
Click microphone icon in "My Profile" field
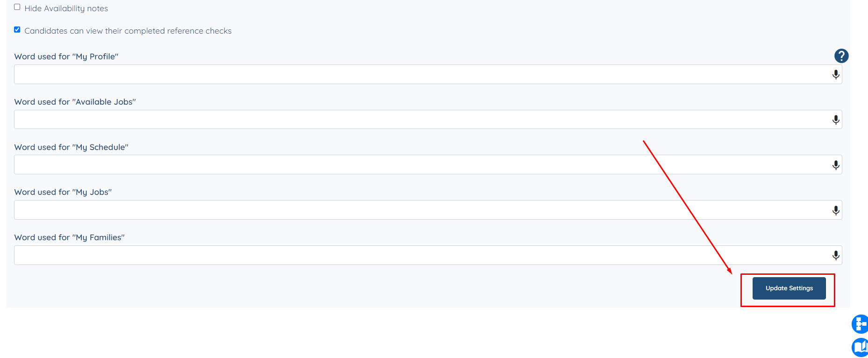pyautogui.click(x=836, y=75)
